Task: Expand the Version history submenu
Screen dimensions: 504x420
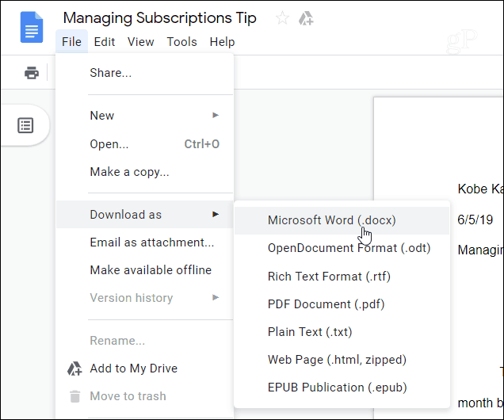Action: point(145,298)
